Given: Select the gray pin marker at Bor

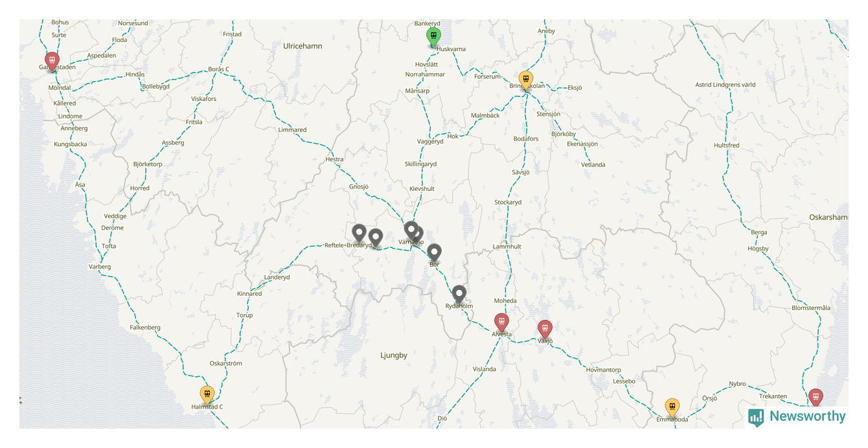Looking at the screenshot, I should 435,253.
